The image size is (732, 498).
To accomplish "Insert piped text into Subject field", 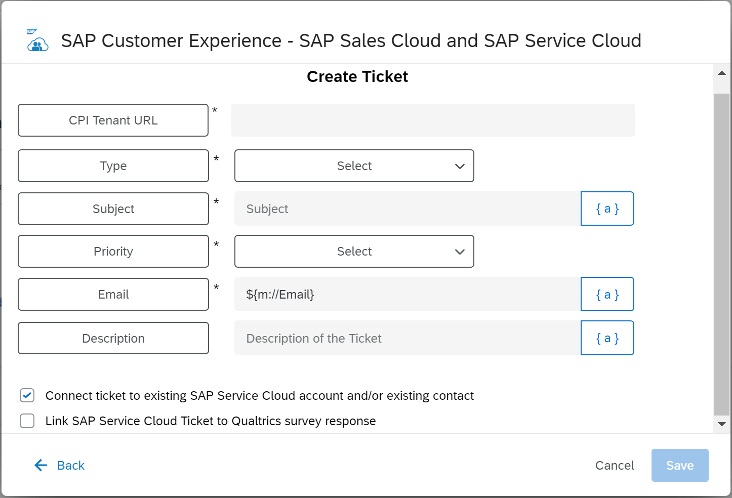I will click(x=607, y=209).
